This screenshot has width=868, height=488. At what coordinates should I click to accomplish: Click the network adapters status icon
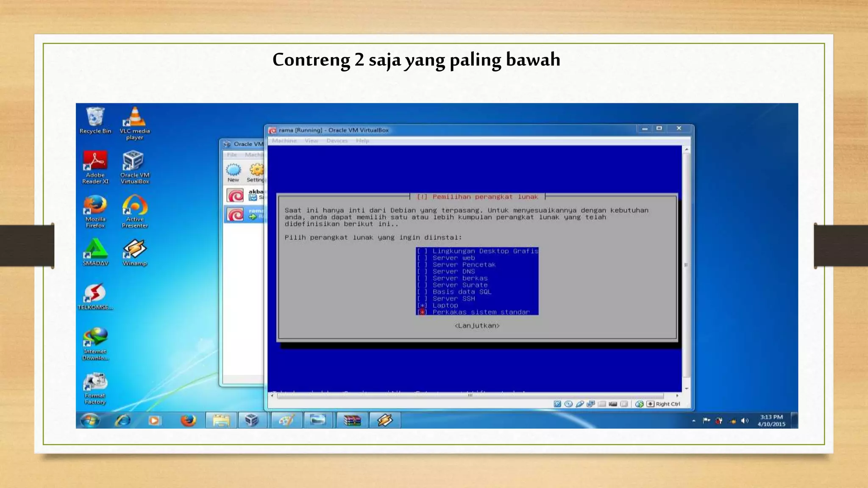tap(590, 404)
